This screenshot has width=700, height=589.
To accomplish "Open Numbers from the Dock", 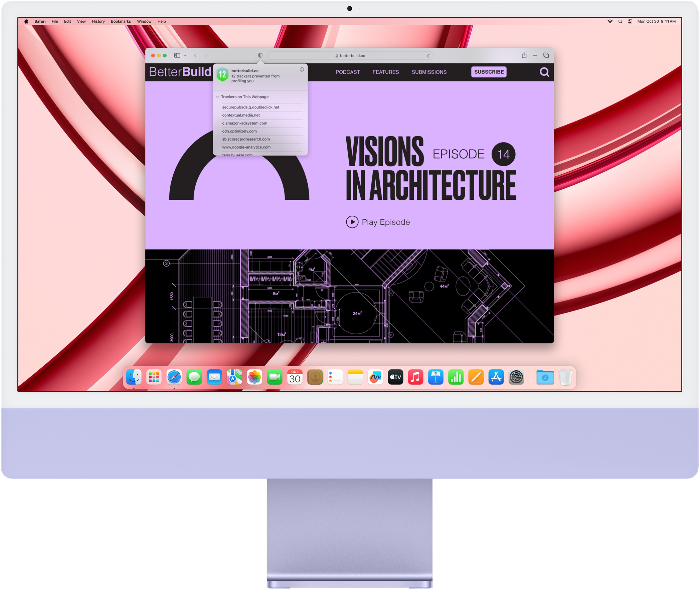I will tap(456, 377).
